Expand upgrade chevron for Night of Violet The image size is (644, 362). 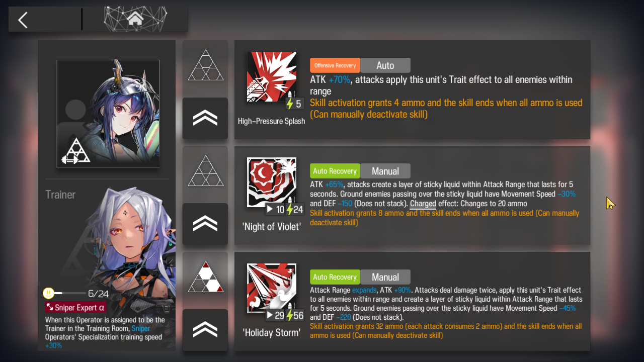pyautogui.click(x=205, y=224)
